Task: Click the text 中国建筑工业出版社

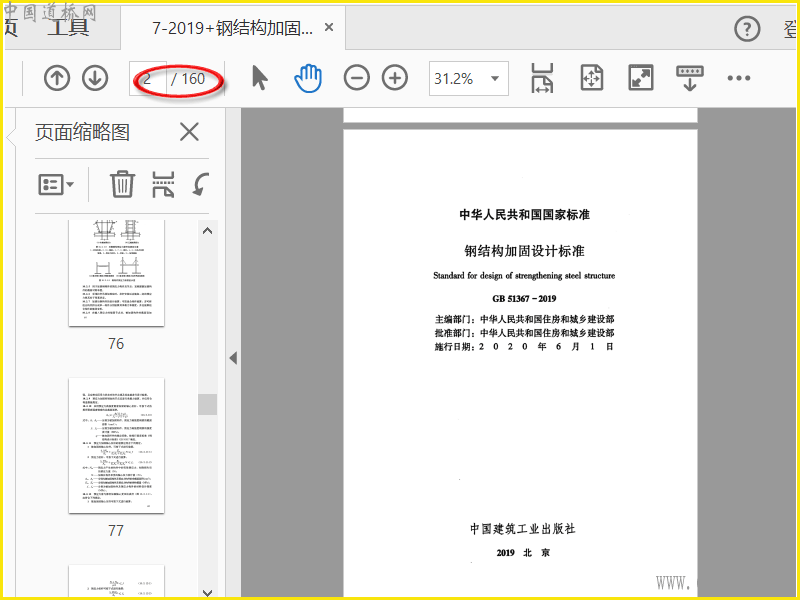Action: [523, 529]
